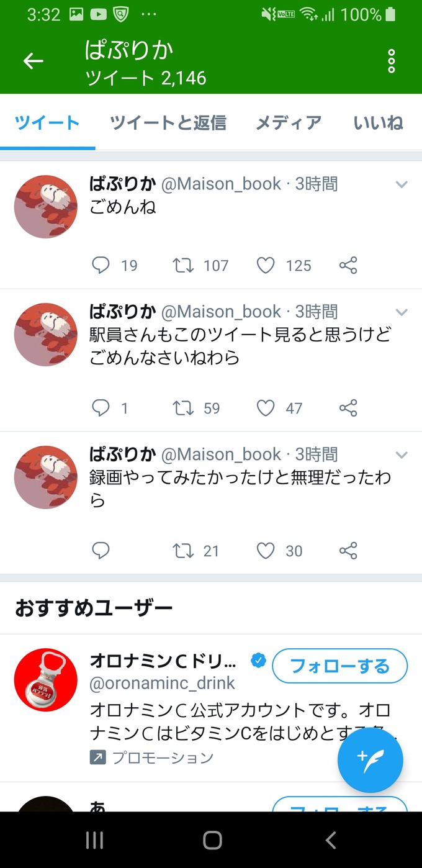Like the 録画 tweet with 30 likes
The width and height of the screenshot is (422, 868).
coord(266,551)
